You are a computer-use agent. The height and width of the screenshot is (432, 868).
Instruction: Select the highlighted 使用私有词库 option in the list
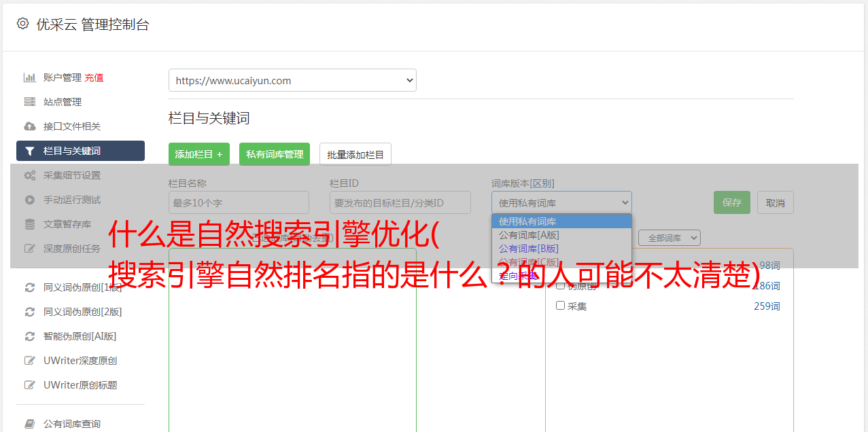(561, 221)
